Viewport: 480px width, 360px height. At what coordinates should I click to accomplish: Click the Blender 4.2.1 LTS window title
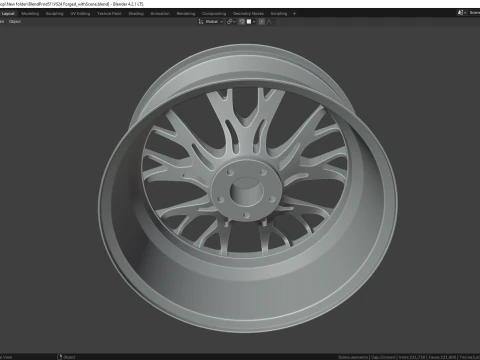tap(128, 4)
